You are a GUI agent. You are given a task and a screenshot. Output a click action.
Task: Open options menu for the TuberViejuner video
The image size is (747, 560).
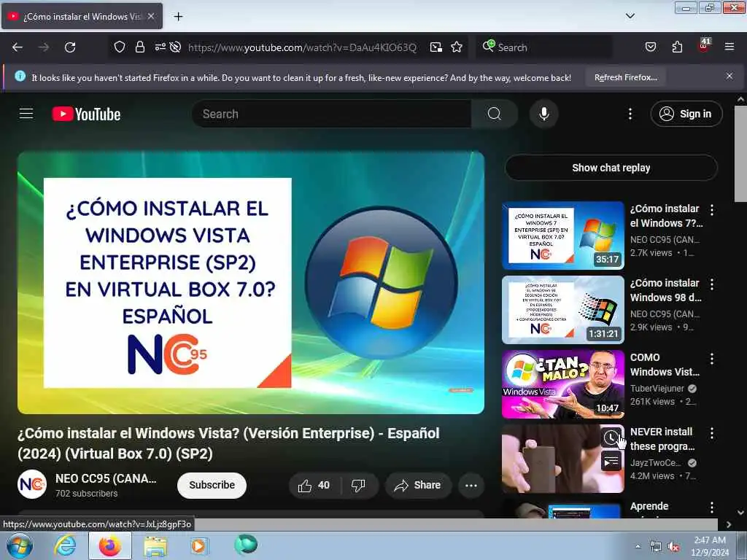pyautogui.click(x=712, y=359)
